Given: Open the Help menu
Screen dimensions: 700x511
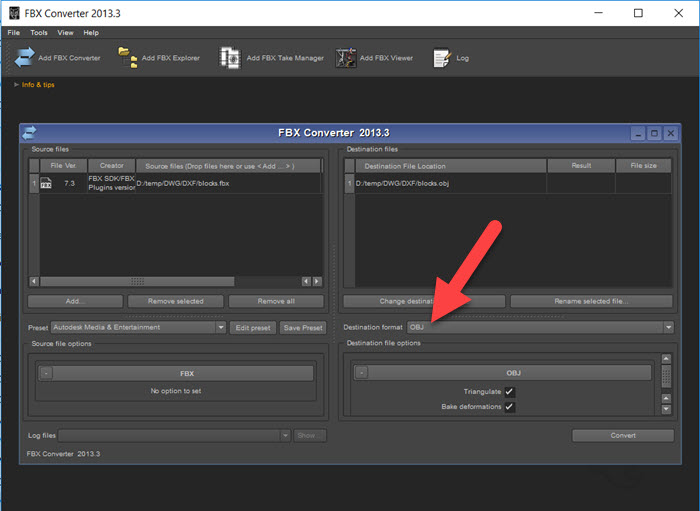Looking at the screenshot, I should coord(91,33).
